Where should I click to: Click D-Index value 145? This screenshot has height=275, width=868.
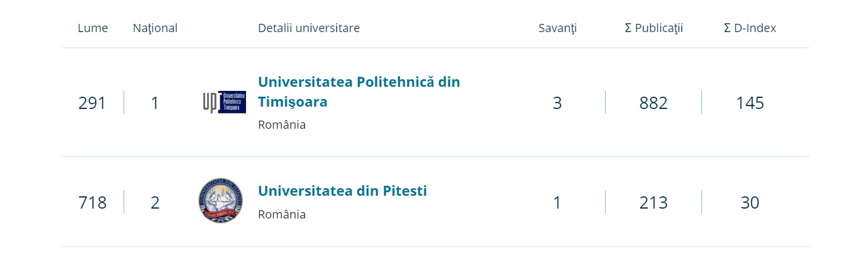(750, 103)
